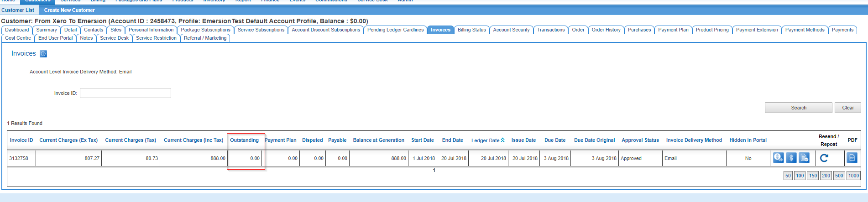Screen dimensions: 868x202
Task: Switch to the Billing Status tab
Action: (471, 30)
